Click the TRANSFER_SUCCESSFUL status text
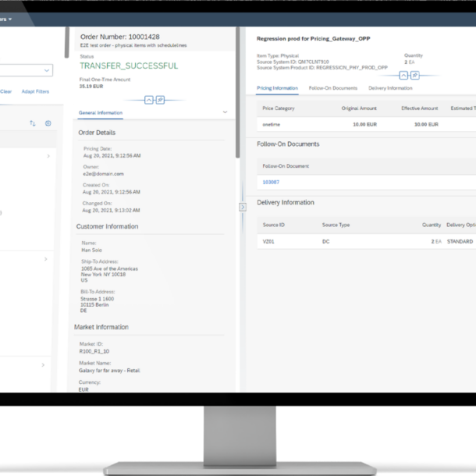476x476 pixels. click(129, 66)
